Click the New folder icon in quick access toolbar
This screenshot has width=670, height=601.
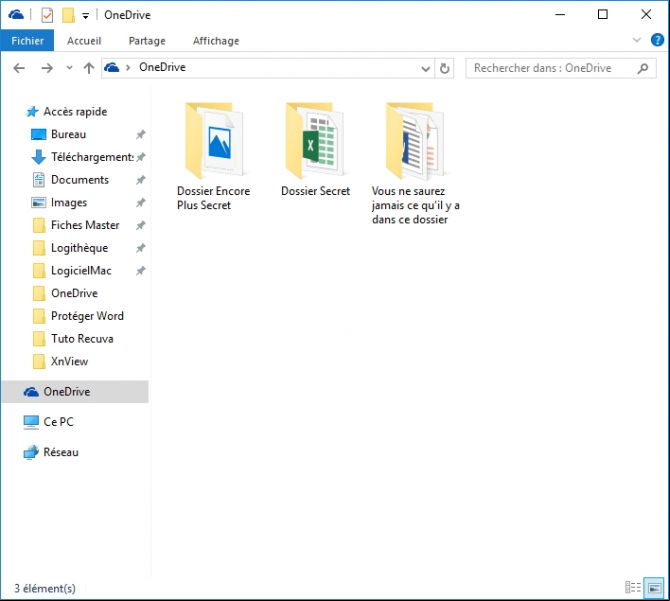point(68,15)
